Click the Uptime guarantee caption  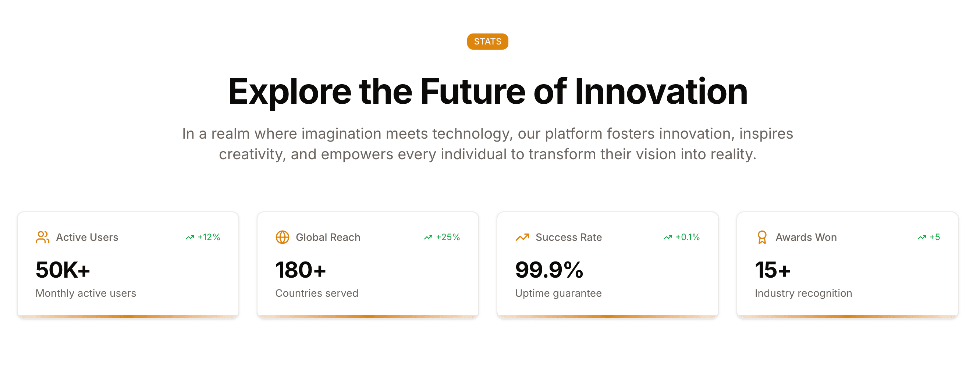pos(558,293)
